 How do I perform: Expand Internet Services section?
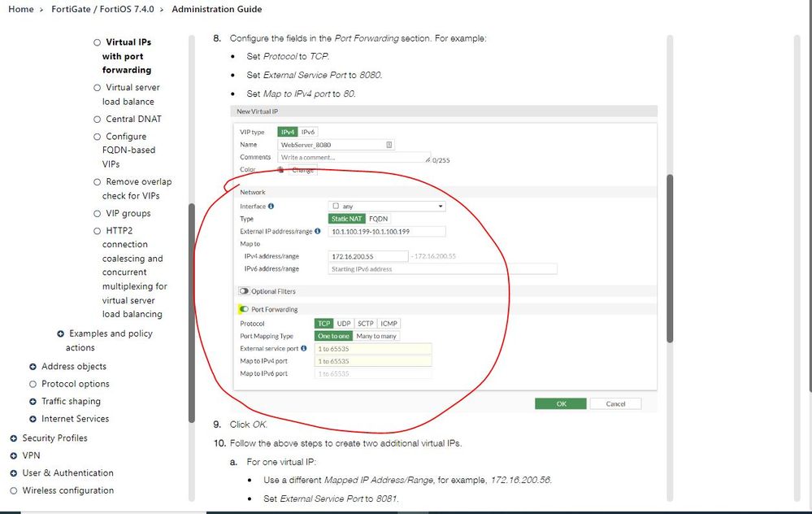pos(33,419)
